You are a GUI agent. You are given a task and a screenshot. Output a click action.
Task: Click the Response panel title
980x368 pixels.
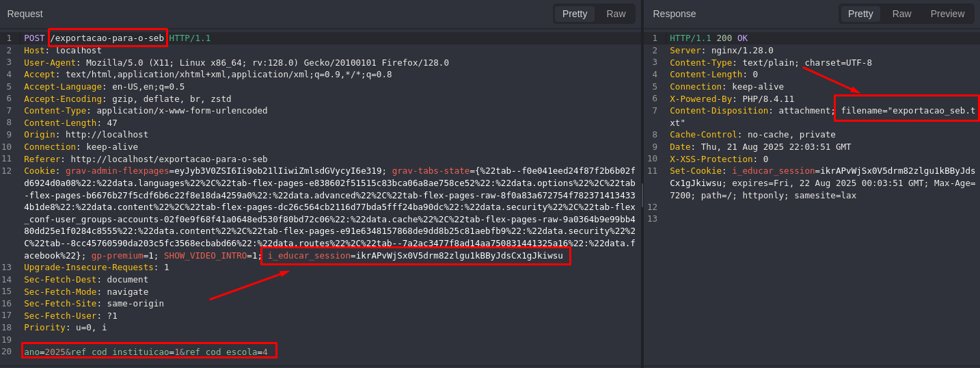pyautogui.click(x=674, y=14)
